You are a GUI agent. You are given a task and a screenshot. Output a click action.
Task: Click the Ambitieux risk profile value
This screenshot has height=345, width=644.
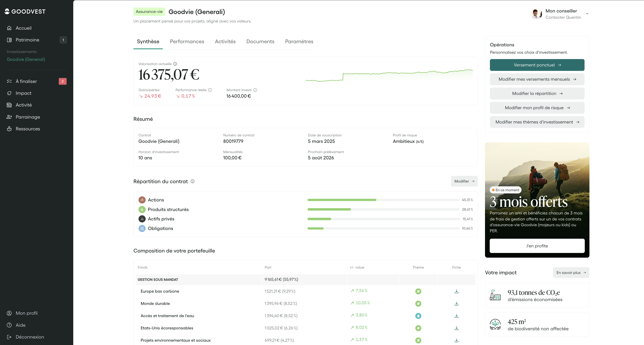[408, 141]
